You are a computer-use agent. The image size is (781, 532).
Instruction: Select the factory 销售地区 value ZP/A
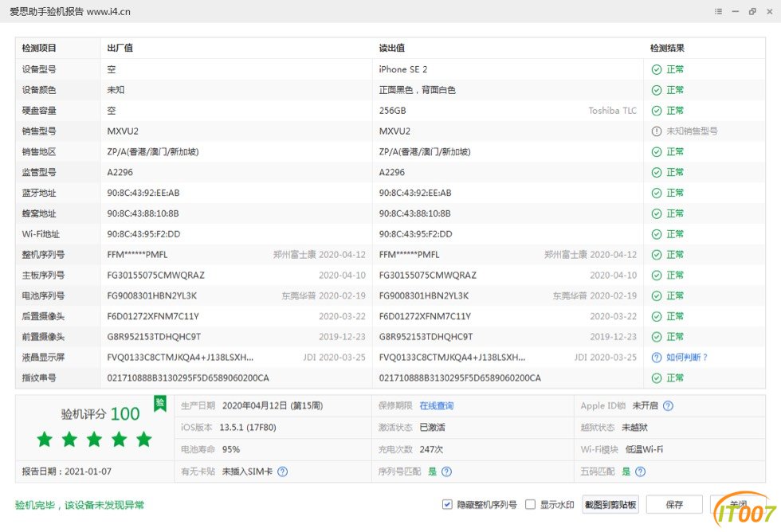tap(153, 152)
